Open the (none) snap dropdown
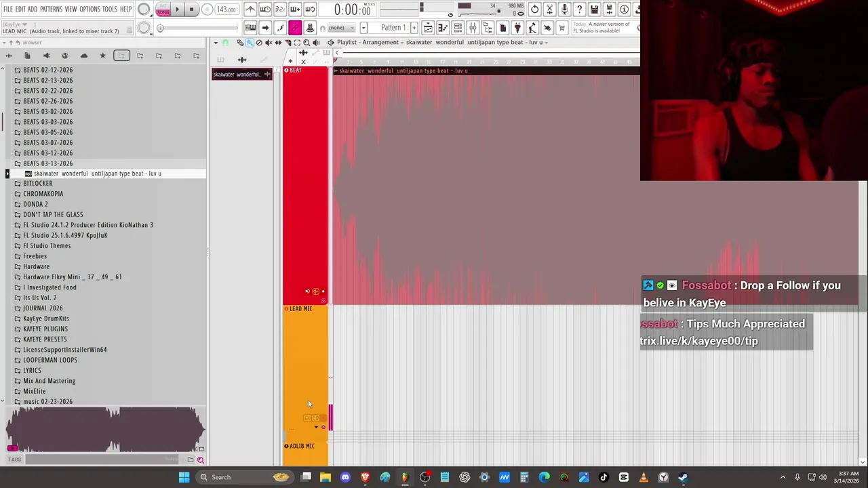 341,28
